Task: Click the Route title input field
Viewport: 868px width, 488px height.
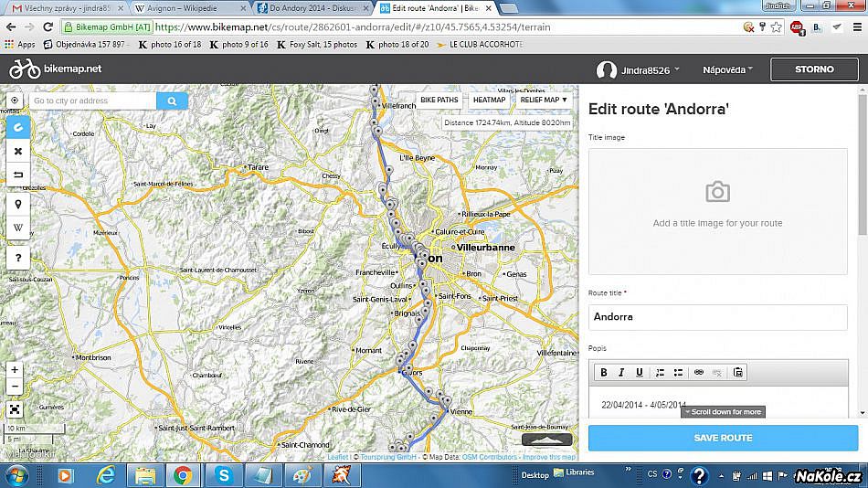Action: pos(717,317)
